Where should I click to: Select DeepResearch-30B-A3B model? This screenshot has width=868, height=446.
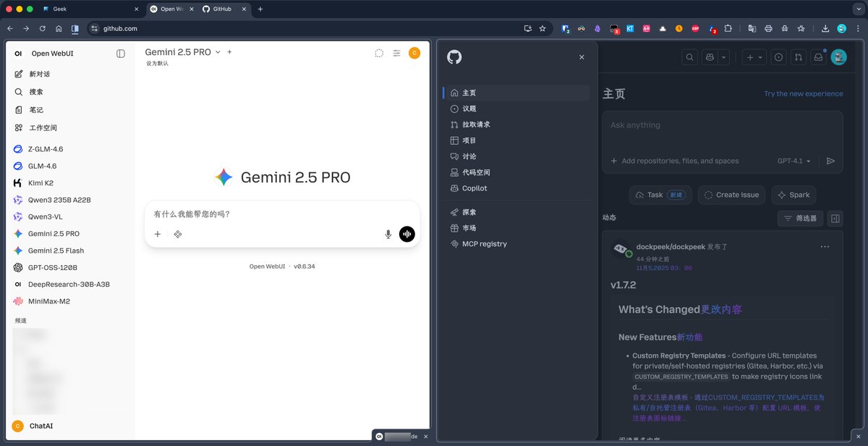70,285
